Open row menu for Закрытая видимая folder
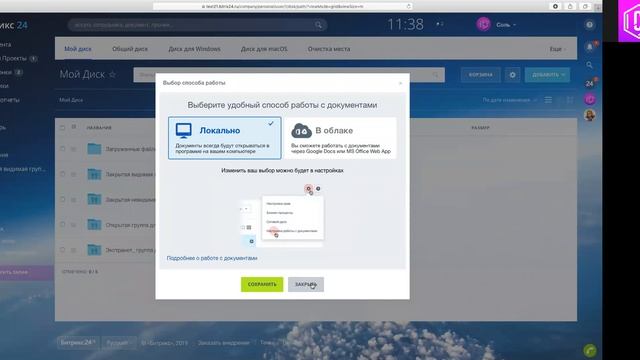The height and width of the screenshot is (360, 640). (74, 174)
